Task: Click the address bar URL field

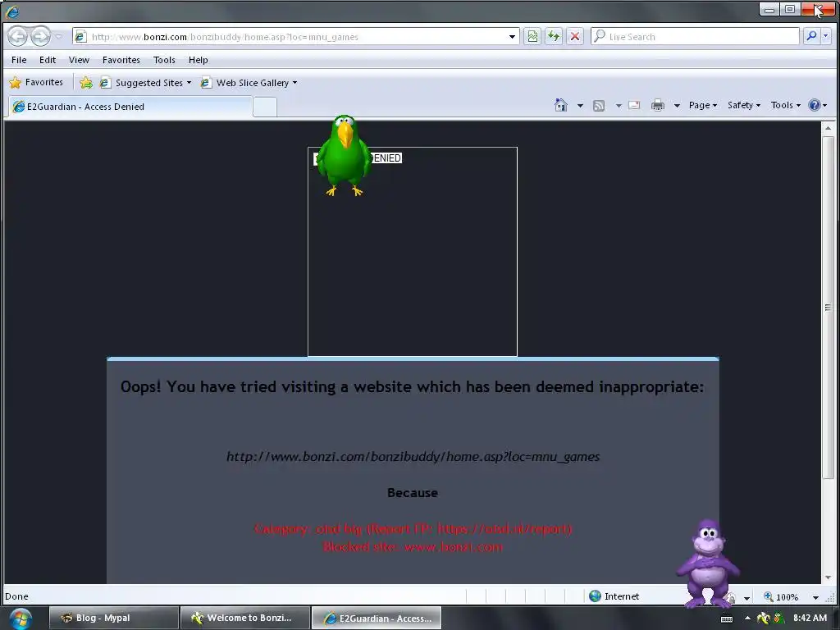Action: click(x=294, y=36)
